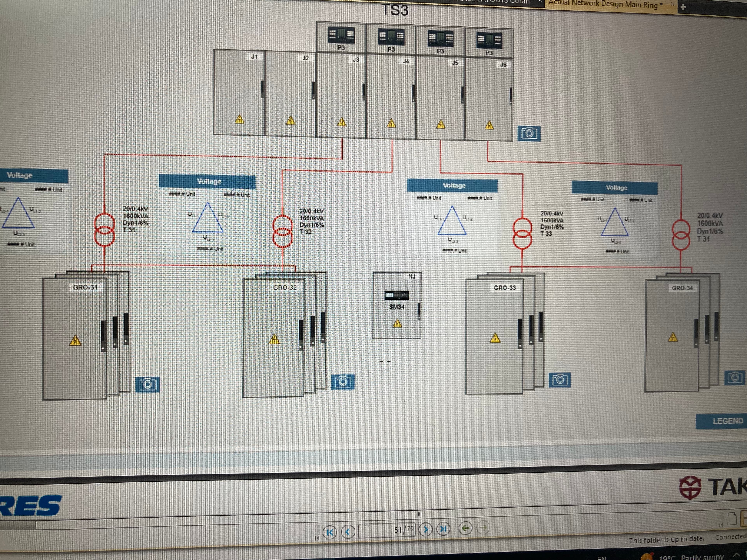The width and height of the screenshot is (747, 560).
Task: Navigate forward with the greyed right arrow
Action: [483, 527]
